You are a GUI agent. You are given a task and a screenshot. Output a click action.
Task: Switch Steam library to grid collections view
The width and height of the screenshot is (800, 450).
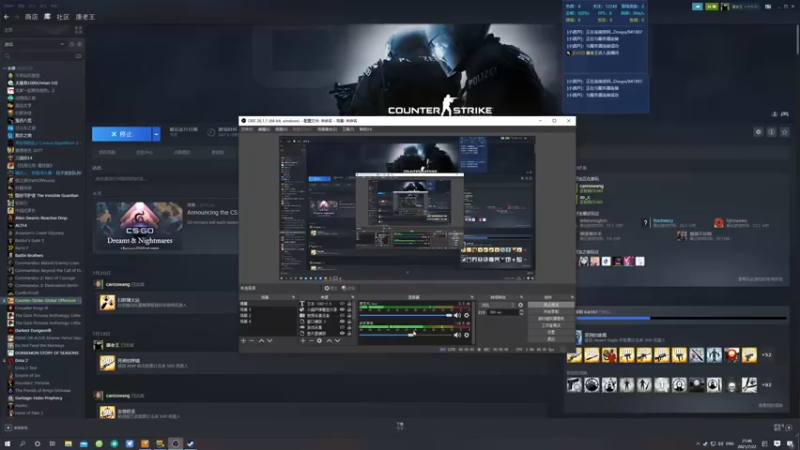(78, 30)
